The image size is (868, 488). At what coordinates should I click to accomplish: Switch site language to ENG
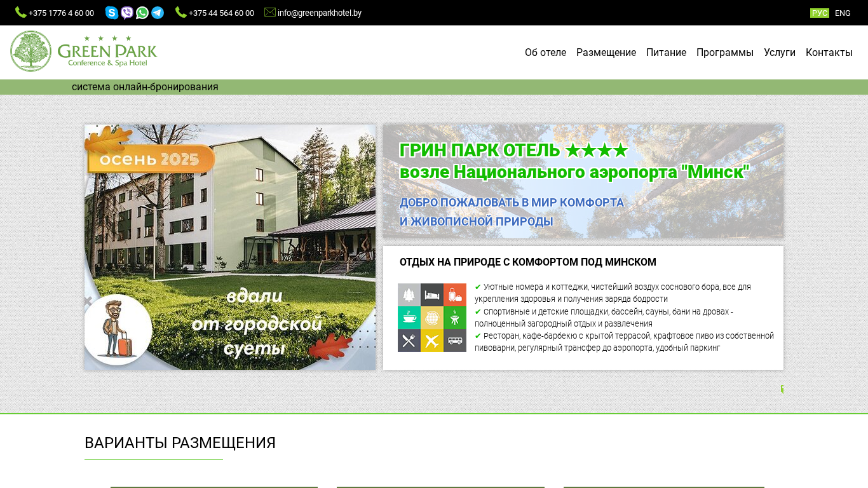[x=843, y=13]
